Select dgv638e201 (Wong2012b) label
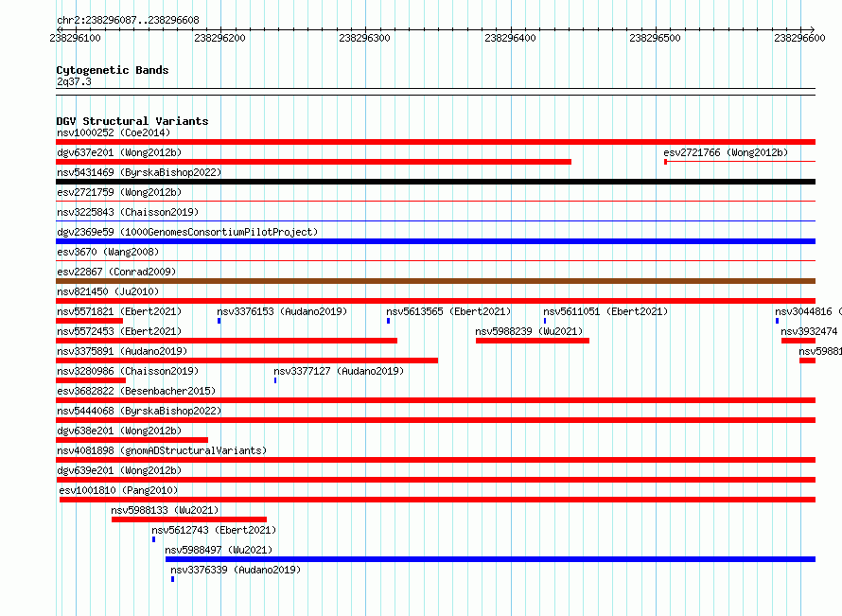Viewport: 842px width, 616px height. 119,431
